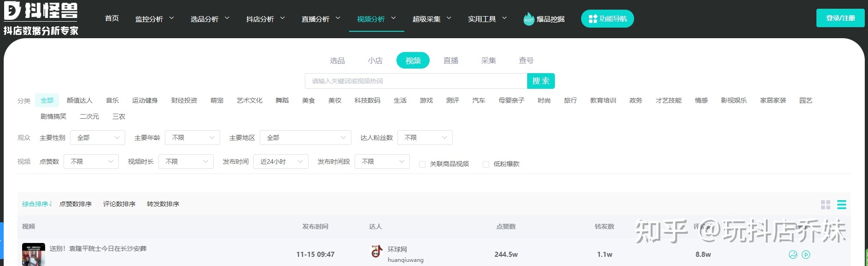Sort results by 点赞数排序

coord(76,204)
